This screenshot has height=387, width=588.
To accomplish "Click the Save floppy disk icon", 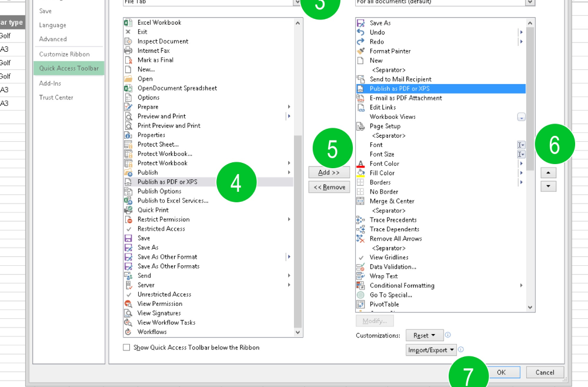I will point(128,238).
